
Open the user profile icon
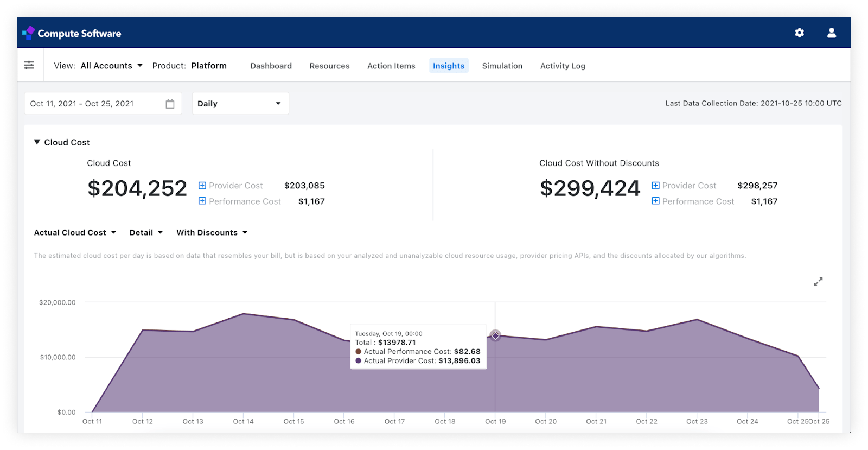(831, 33)
